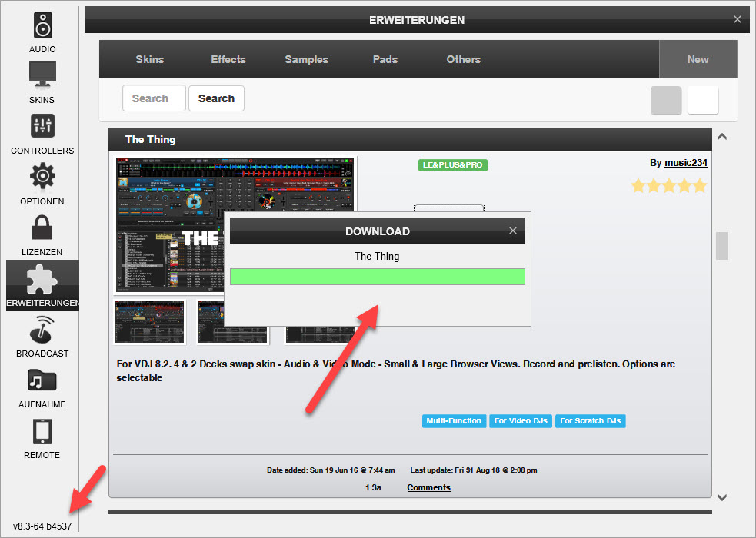Click the five-star rating
The height and width of the screenshot is (538, 756).
point(669,186)
